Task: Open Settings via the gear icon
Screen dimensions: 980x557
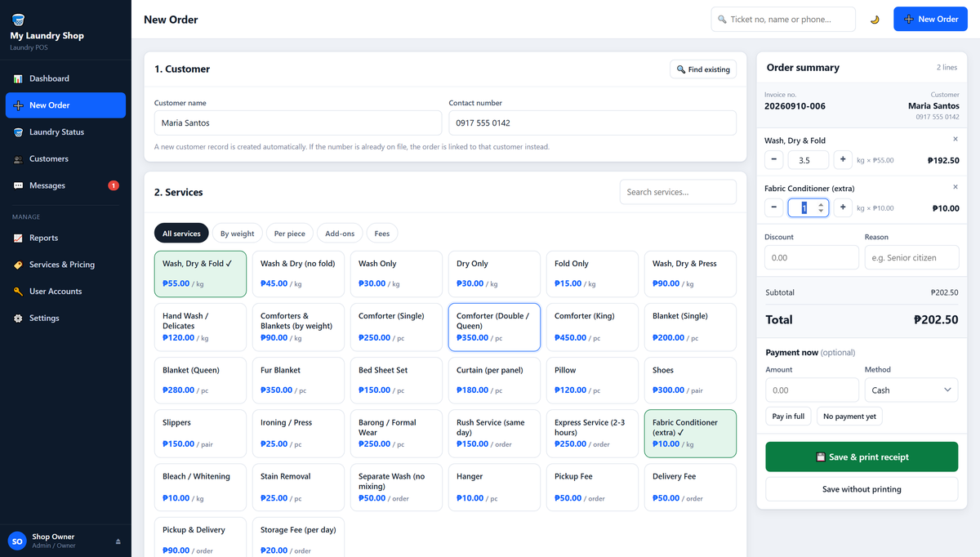Action: (x=18, y=319)
